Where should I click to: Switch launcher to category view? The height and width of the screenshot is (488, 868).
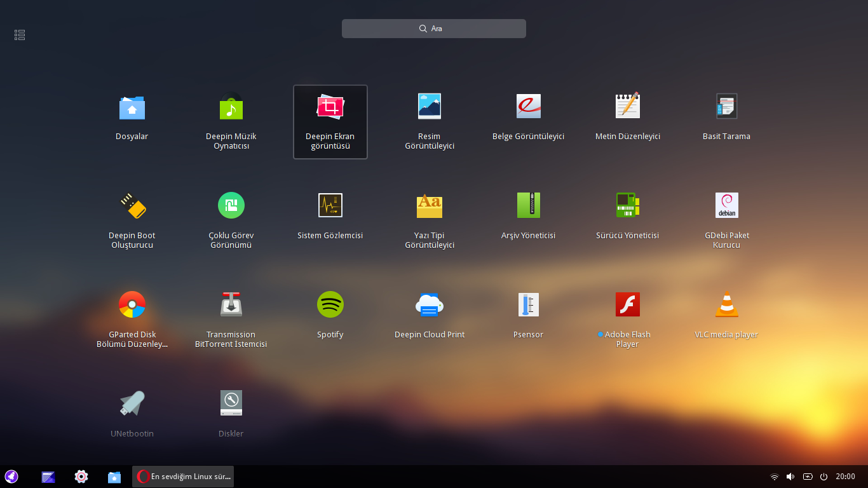20,35
